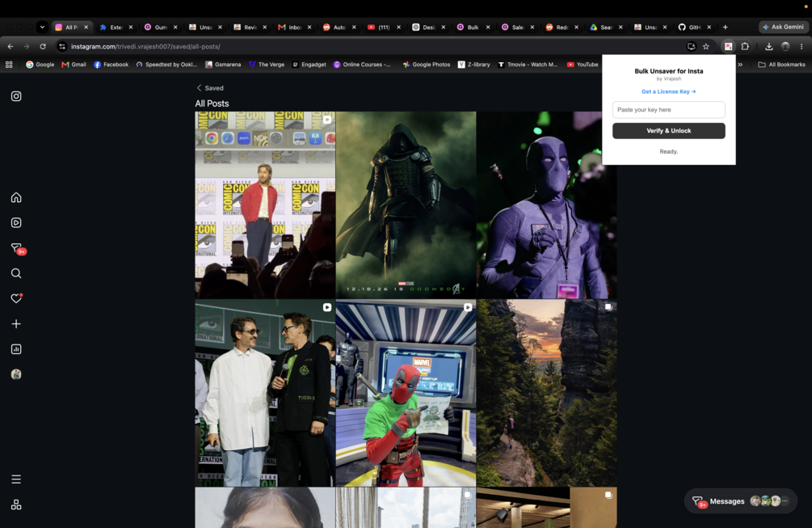Image resolution: width=812 pixels, height=528 pixels.
Task: Open Online Courses bookmark
Action: 362,65
